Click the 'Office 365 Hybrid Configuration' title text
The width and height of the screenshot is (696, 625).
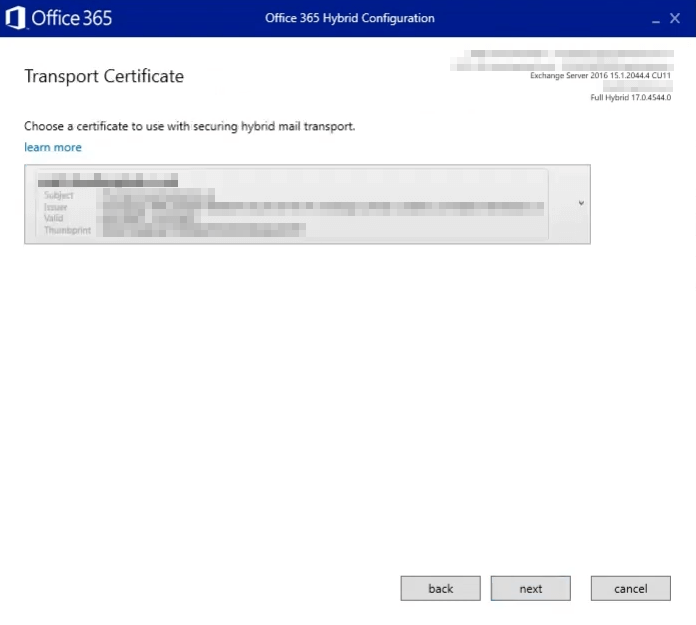(350, 18)
